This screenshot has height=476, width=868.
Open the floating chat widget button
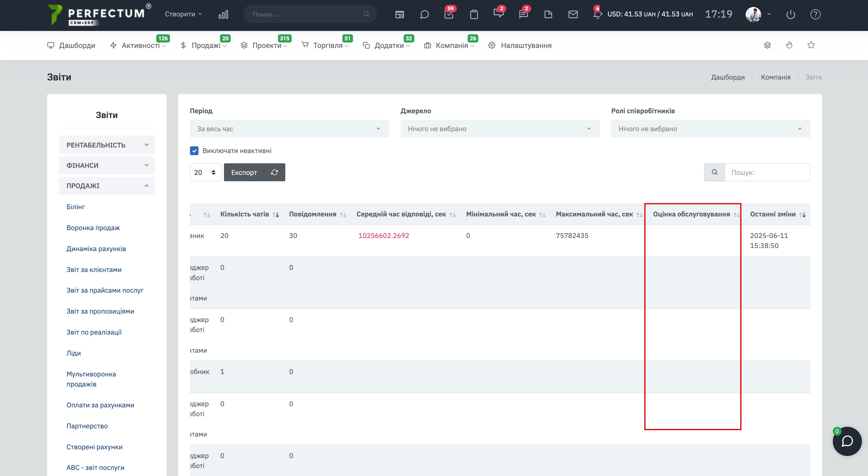(x=847, y=441)
